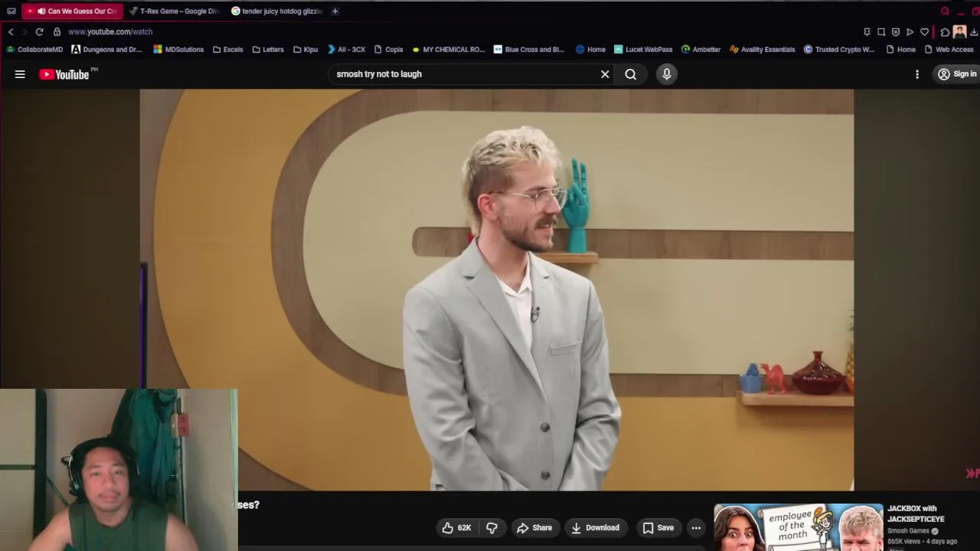The image size is (980, 551).
Task: Open more actions ellipsis below video
Action: pos(696,527)
